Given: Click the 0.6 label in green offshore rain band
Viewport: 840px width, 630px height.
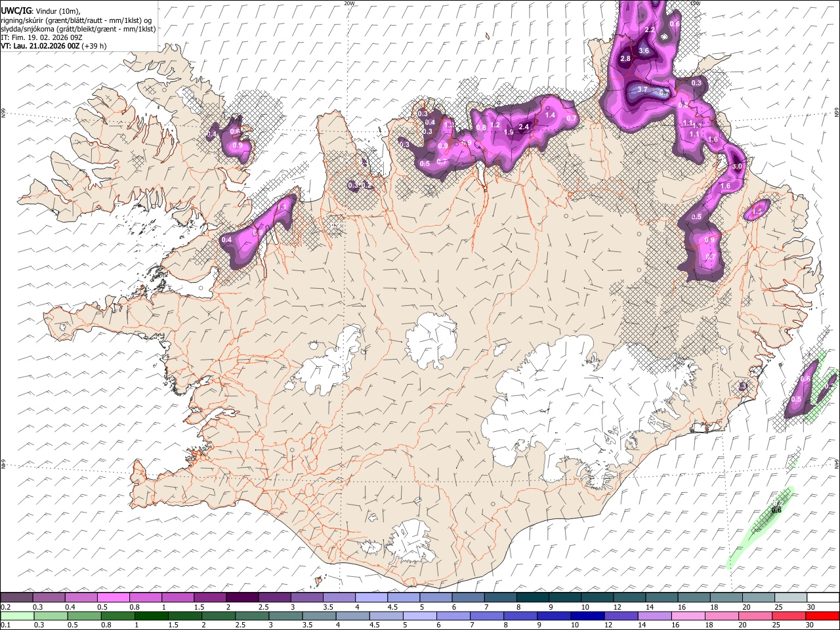Looking at the screenshot, I should click(777, 510).
